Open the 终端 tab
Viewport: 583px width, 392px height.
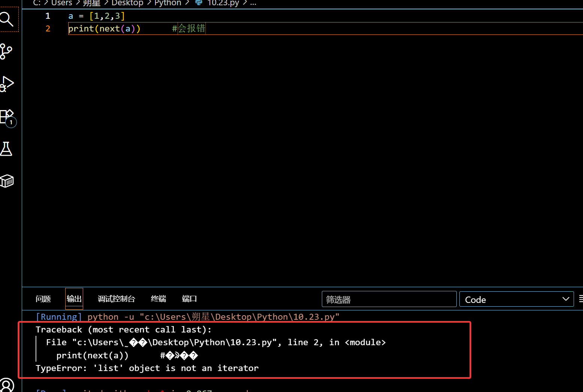point(158,299)
